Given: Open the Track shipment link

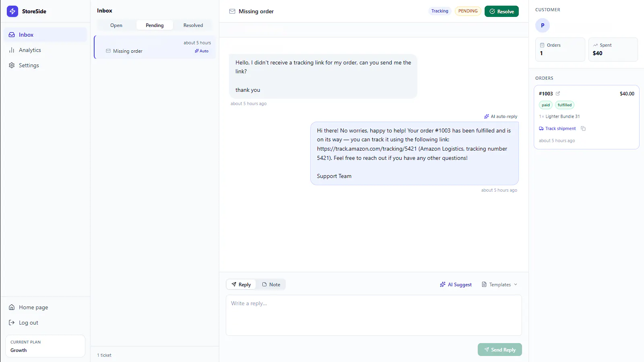Looking at the screenshot, I should (x=557, y=128).
